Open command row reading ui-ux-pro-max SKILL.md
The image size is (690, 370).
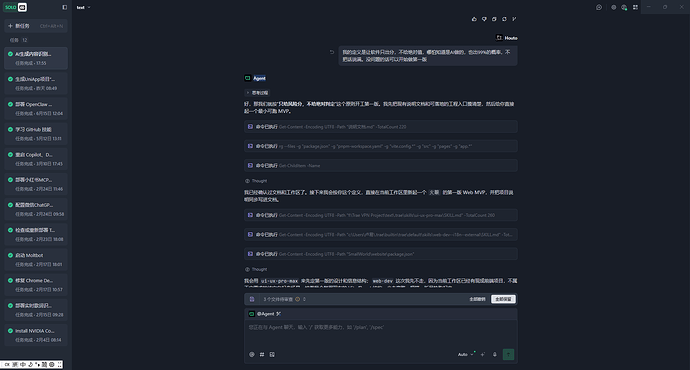click(x=381, y=215)
